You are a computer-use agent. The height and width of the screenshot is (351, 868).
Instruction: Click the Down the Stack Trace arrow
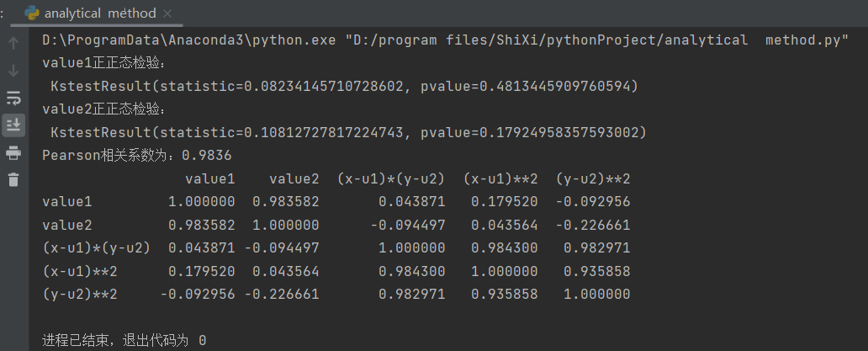point(13,70)
